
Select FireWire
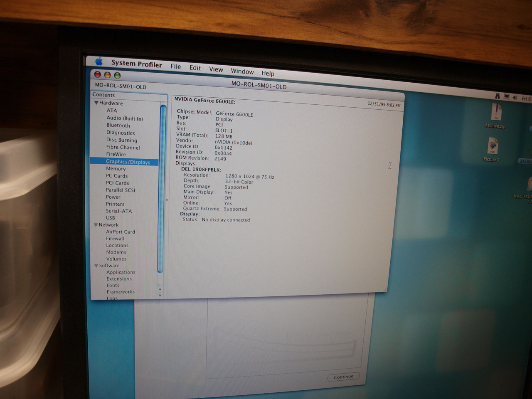click(x=116, y=154)
